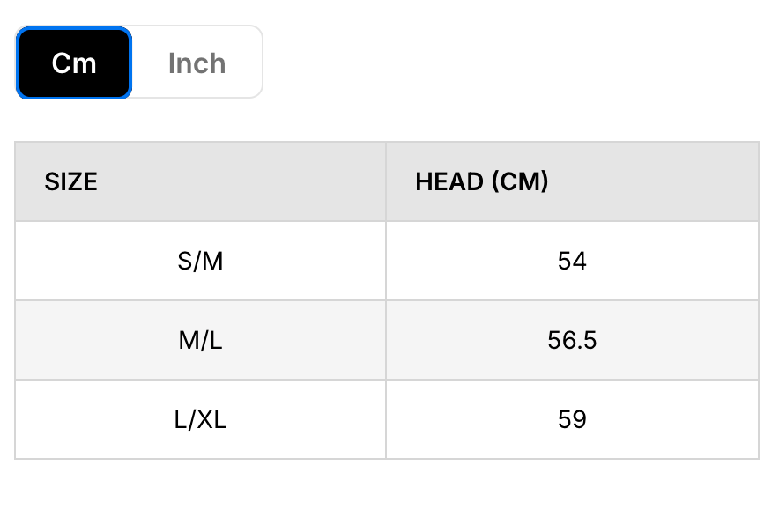Click the HEAD (CM) column header
This screenshot has width=779, height=532.
tap(482, 181)
